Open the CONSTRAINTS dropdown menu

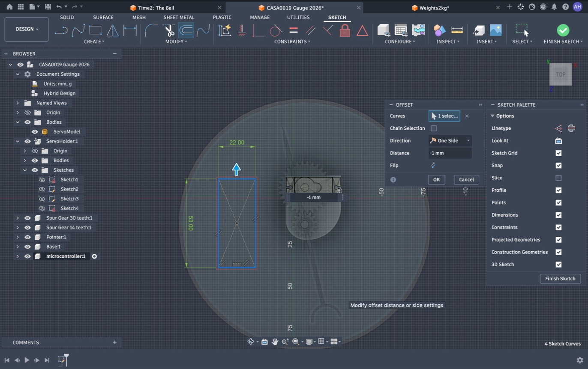(292, 42)
